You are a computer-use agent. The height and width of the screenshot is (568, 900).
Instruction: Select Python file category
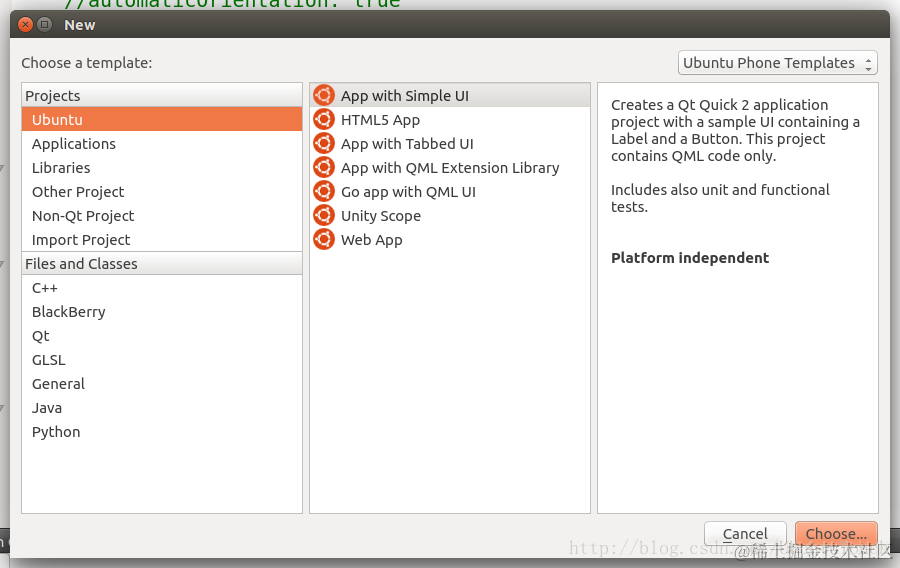[x=162, y=432]
